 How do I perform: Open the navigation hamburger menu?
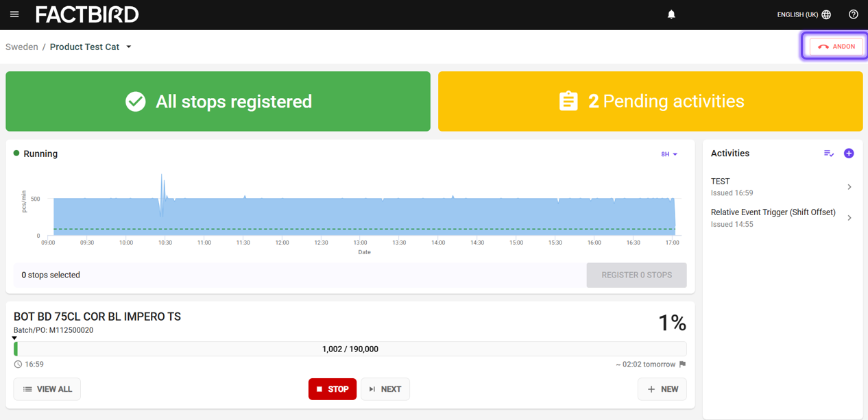point(14,14)
